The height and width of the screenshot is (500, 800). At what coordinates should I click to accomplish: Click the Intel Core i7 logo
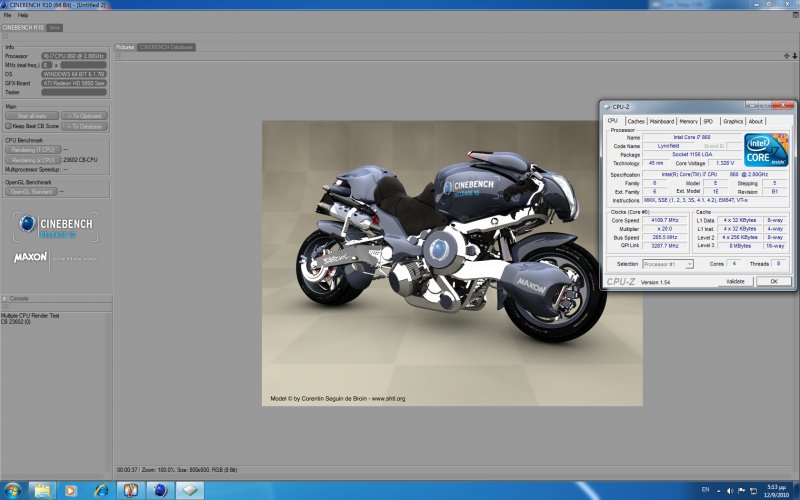(x=765, y=150)
